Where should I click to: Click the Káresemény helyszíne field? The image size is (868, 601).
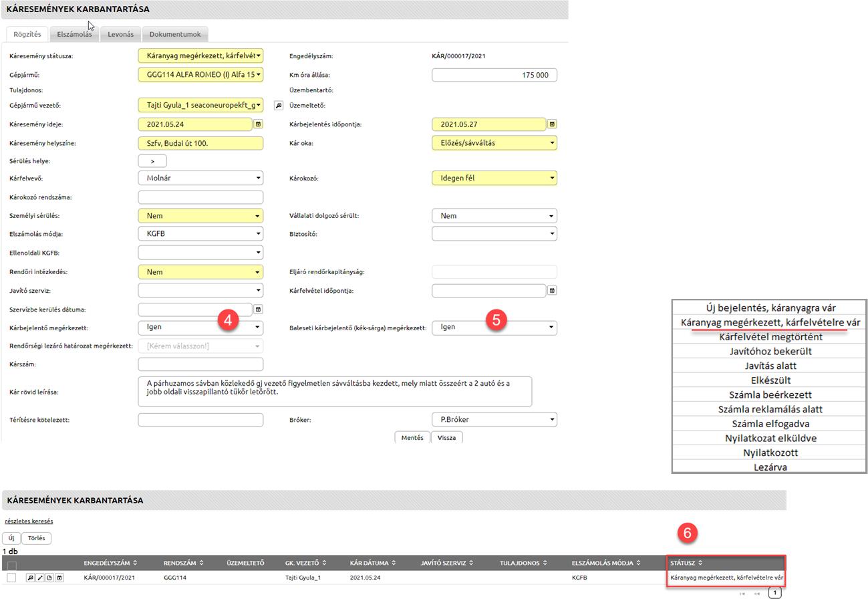(x=200, y=143)
